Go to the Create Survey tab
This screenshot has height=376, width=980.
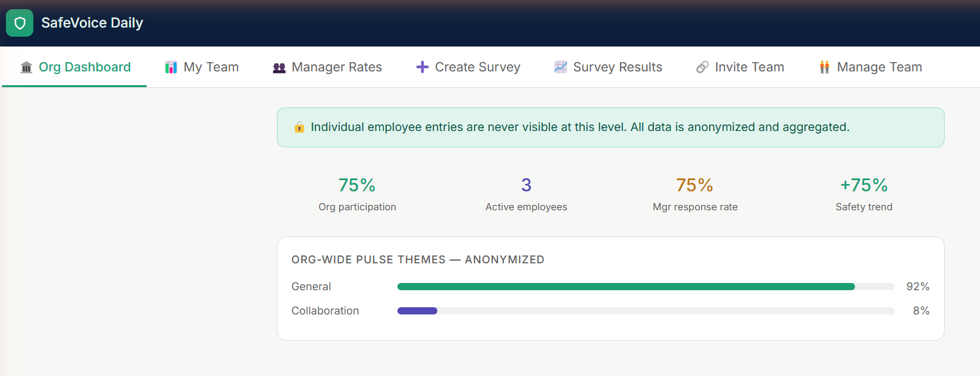point(468,67)
